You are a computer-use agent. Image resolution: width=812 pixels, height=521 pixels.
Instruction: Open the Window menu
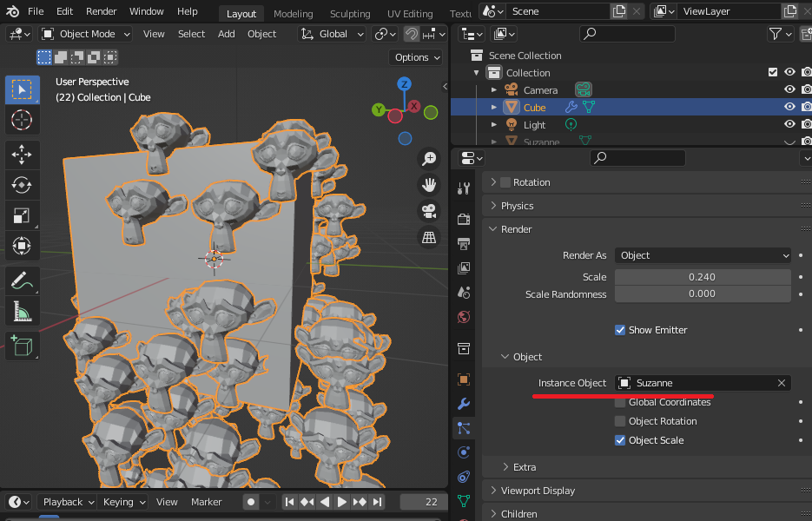147,11
